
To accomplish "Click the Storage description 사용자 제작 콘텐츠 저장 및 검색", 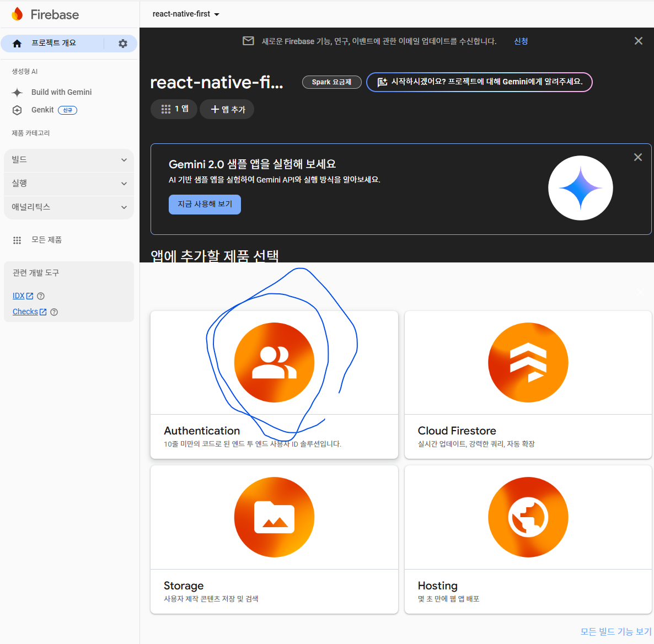I will pyautogui.click(x=211, y=599).
